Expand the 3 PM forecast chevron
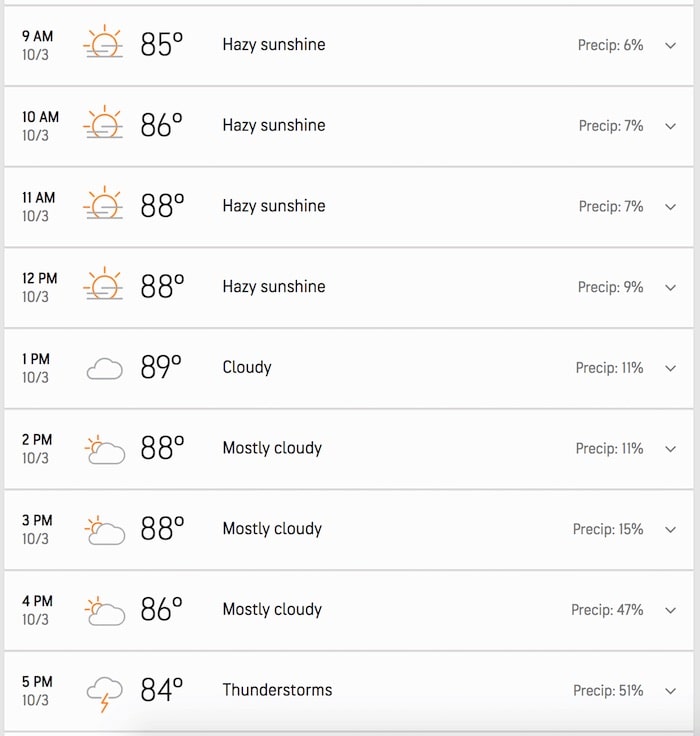Image resolution: width=700 pixels, height=736 pixels. click(x=670, y=529)
